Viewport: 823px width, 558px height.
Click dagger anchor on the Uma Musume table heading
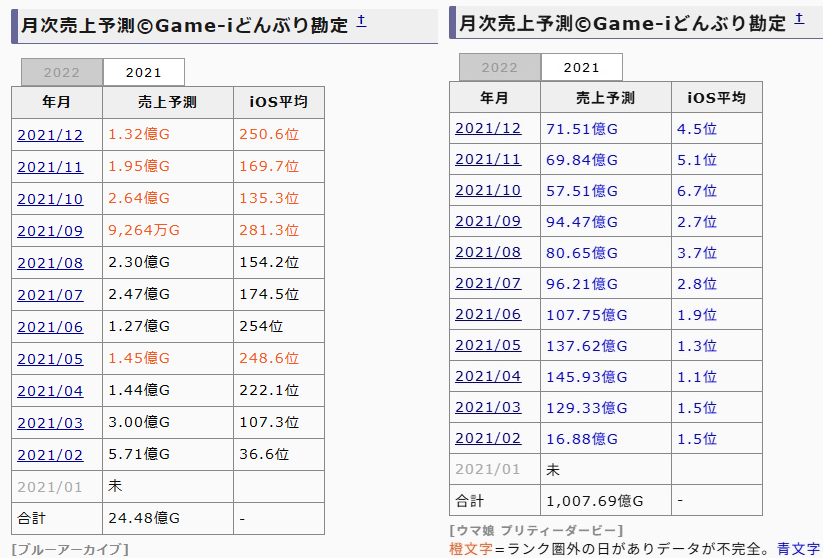click(x=797, y=18)
